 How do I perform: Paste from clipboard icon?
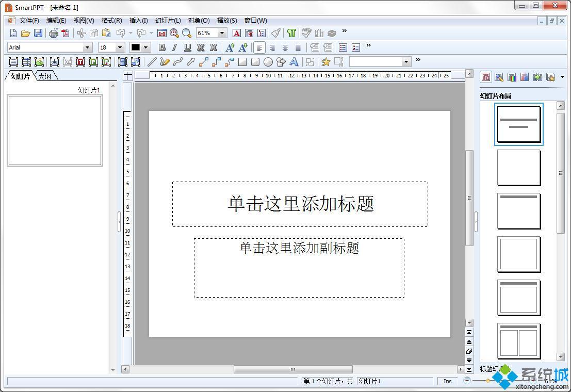(x=106, y=33)
